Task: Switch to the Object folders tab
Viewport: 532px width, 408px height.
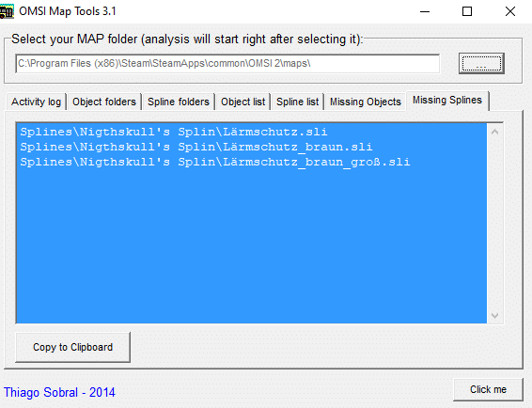Action: pyautogui.click(x=104, y=102)
